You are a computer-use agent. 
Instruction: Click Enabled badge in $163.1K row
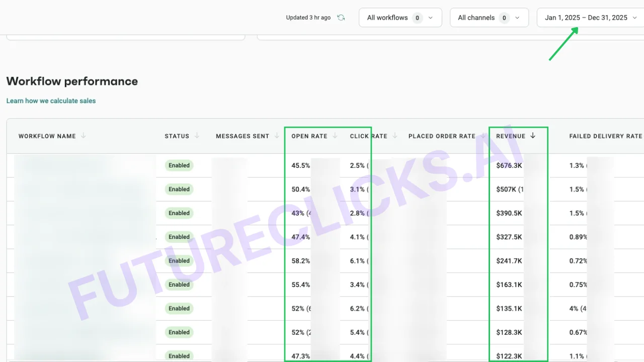click(179, 285)
